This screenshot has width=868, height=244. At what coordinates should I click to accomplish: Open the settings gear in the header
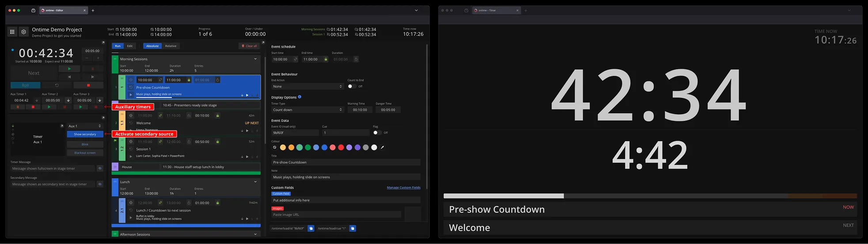24,32
